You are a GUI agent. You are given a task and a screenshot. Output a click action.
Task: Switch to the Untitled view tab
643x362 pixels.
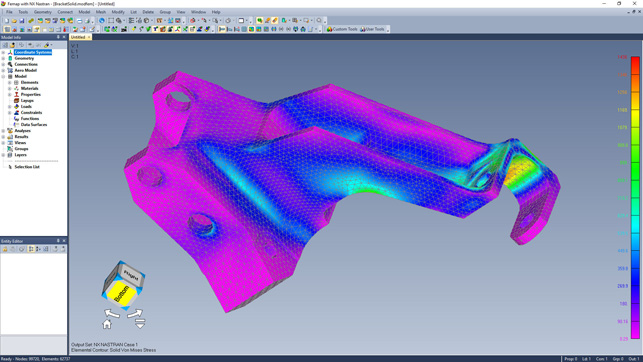(x=78, y=37)
